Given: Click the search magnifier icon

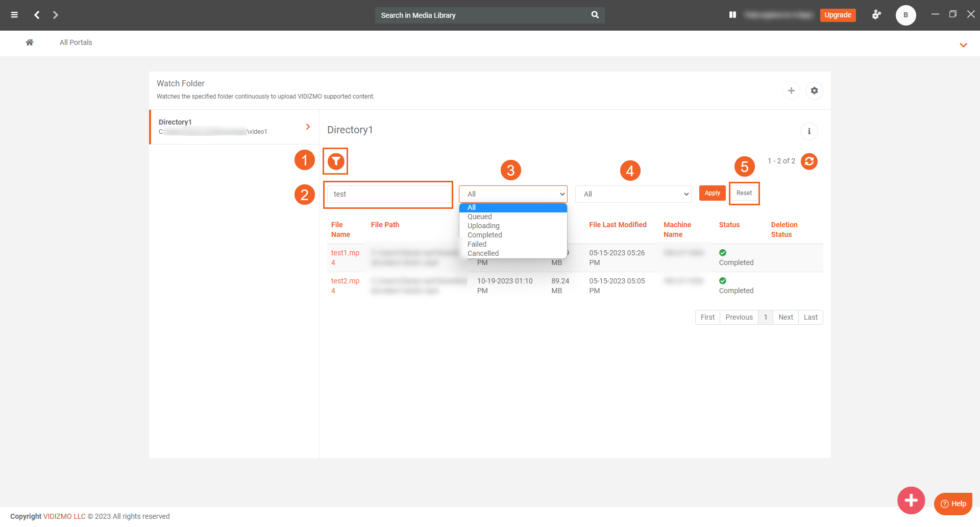Looking at the screenshot, I should pyautogui.click(x=595, y=15).
